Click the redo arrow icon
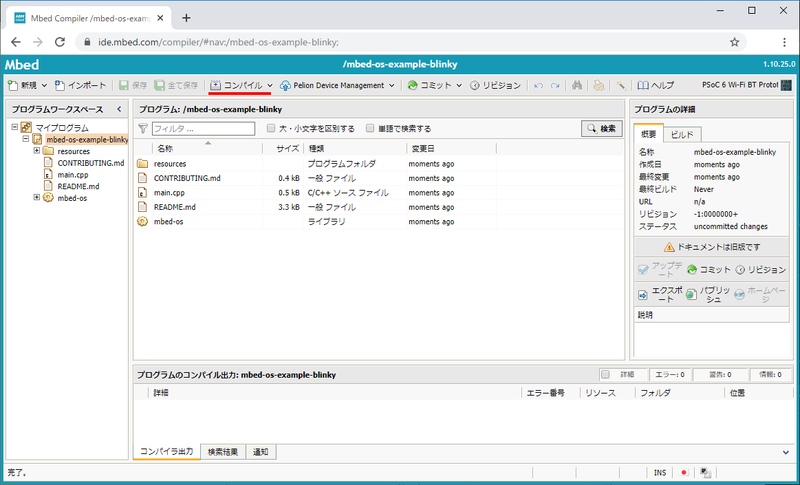 point(555,86)
